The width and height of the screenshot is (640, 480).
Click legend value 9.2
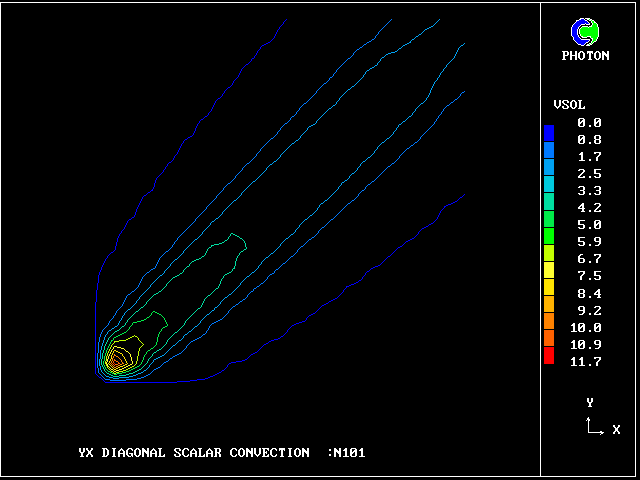589,311
